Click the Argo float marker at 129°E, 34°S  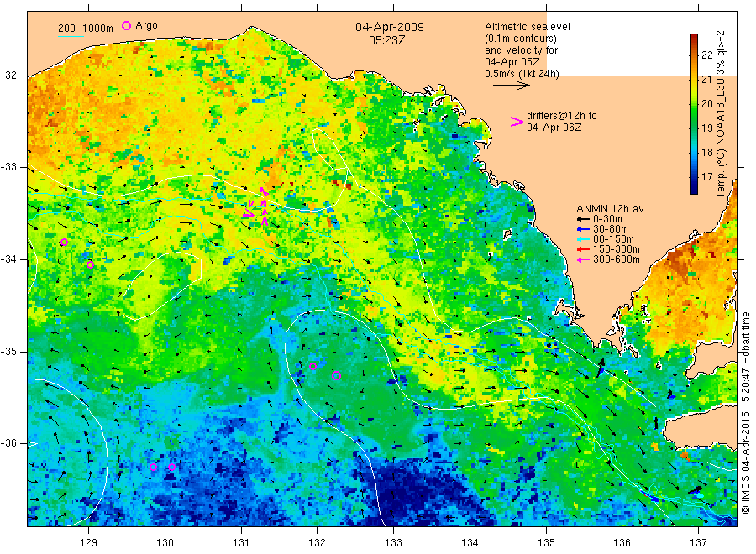coord(90,265)
